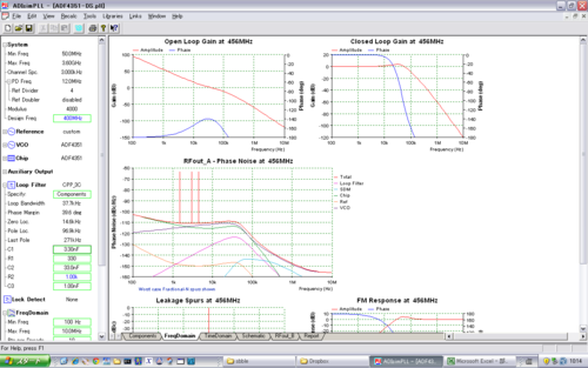Open the Window menu
This screenshot has height=368, width=588.
coord(157,16)
